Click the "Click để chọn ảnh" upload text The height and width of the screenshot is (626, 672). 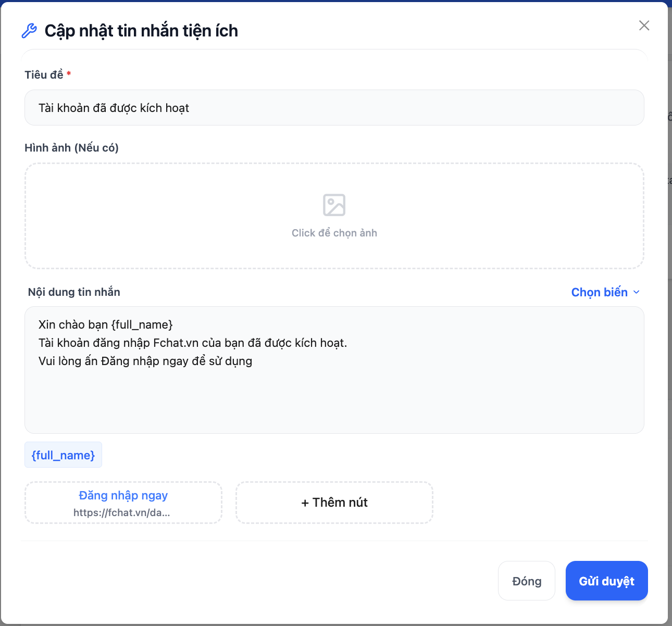click(x=334, y=233)
